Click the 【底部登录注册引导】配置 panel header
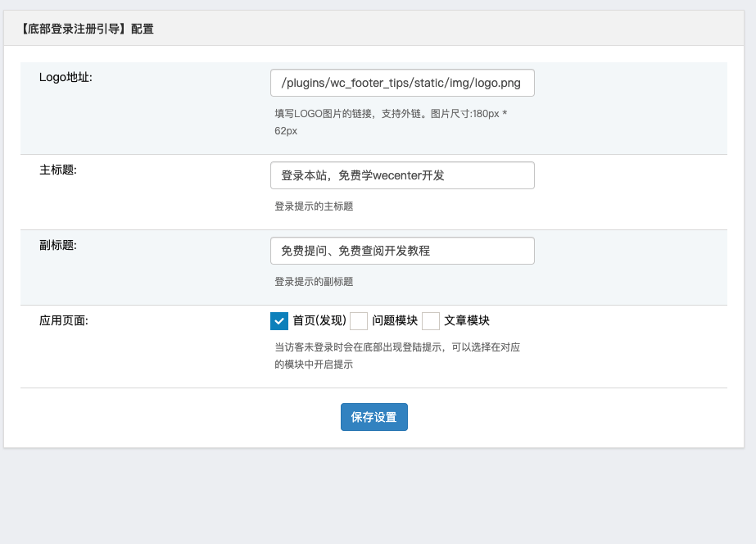 pos(85,29)
